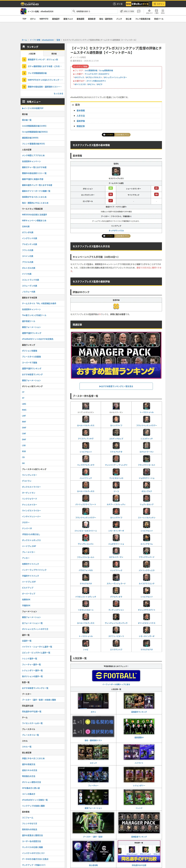Click the 広告非表示プラン banner above 基本情報
This screenshot has height=868, width=186.
pos(116,135)
